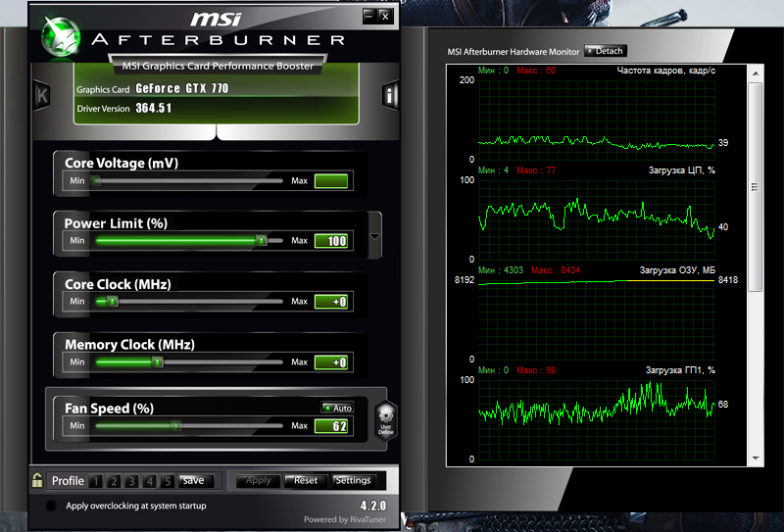Click the frame rate graph (Частота кадров)
Image resolution: width=784 pixels, height=532 pixels.
tap(597, 120)
